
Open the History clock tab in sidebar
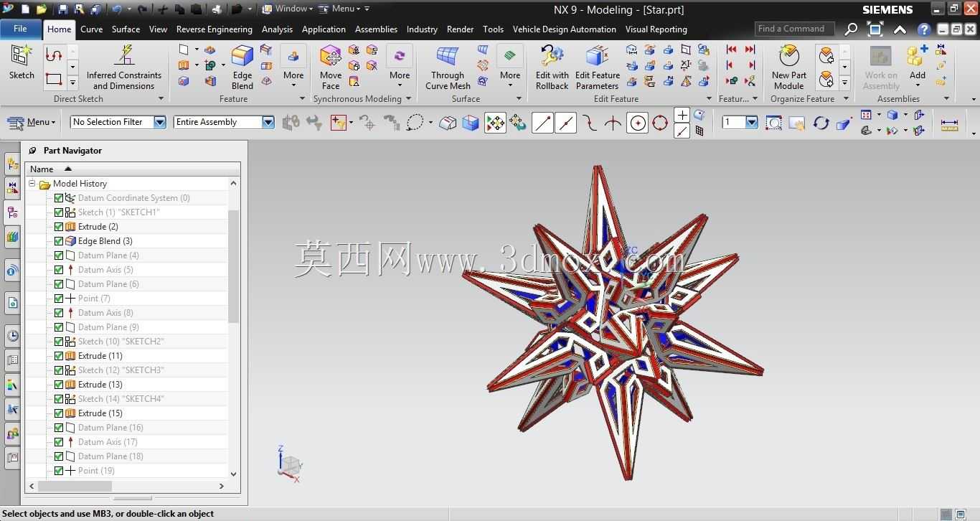[x=12, y=335]
